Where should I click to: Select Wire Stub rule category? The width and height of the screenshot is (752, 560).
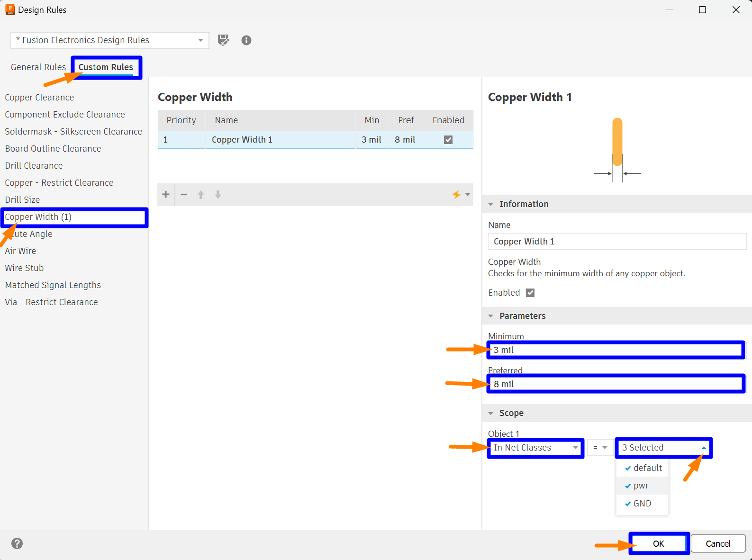24,268
